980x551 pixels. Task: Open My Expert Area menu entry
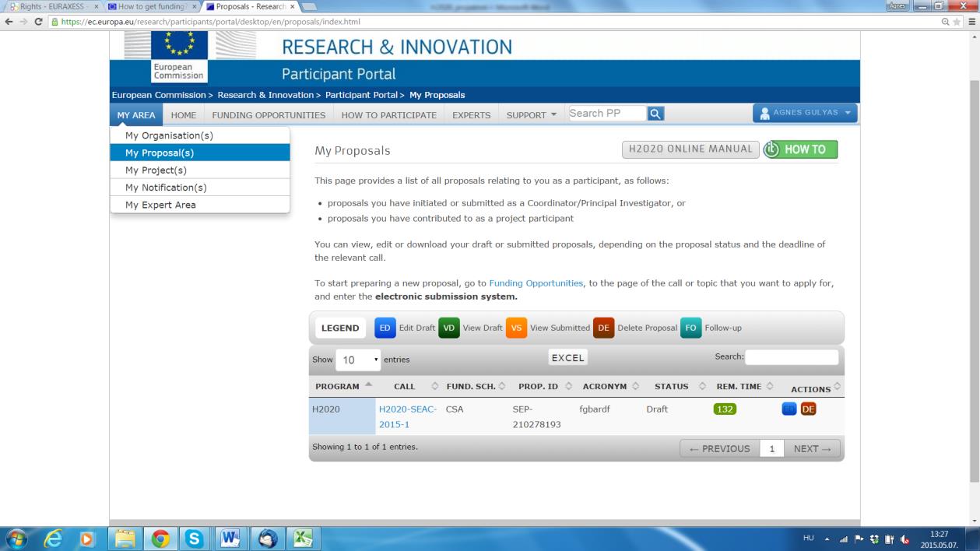pos(200,205)
